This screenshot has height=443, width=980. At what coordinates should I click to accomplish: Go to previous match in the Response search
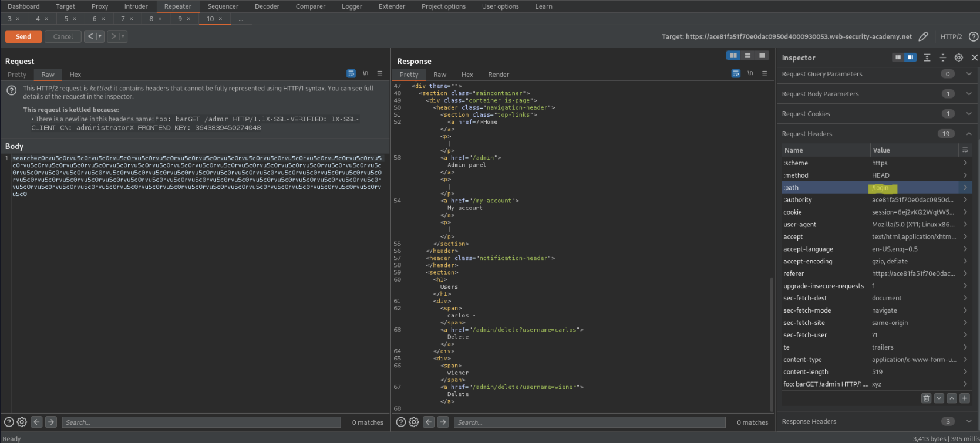point(428,422)
